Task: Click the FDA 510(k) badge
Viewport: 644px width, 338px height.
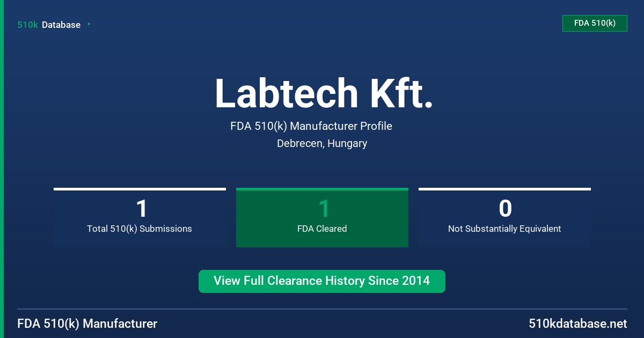Action: point(595,23)
